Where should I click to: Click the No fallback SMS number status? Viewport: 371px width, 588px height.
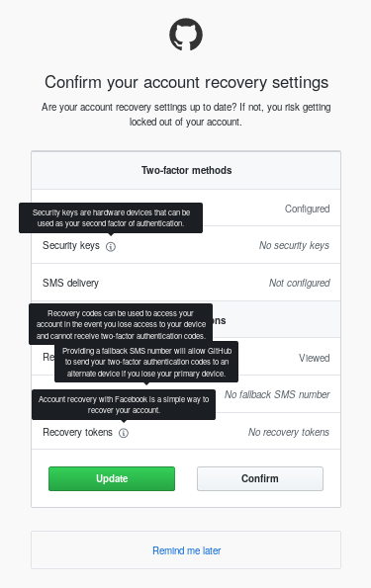click(x=277, y=394)
